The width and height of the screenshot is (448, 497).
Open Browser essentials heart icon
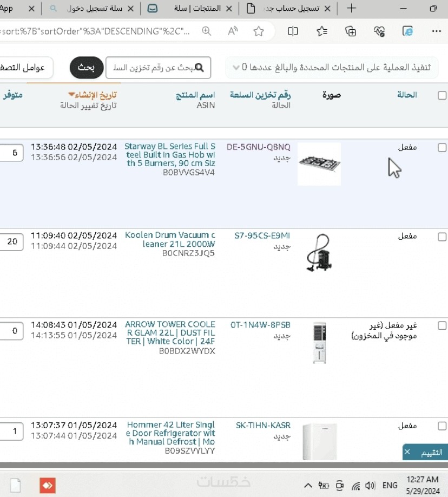pyautogui.click(x=379, y=31)
